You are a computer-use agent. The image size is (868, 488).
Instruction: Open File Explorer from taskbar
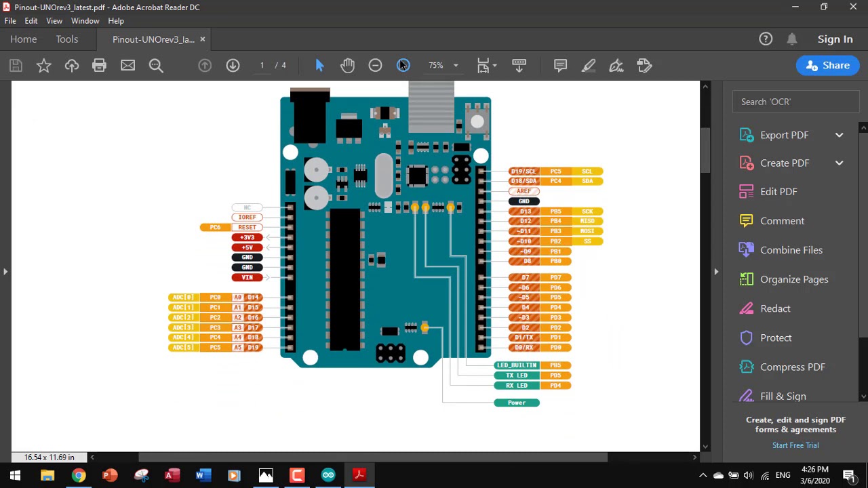pyautogui.click(x=47, y=475)
